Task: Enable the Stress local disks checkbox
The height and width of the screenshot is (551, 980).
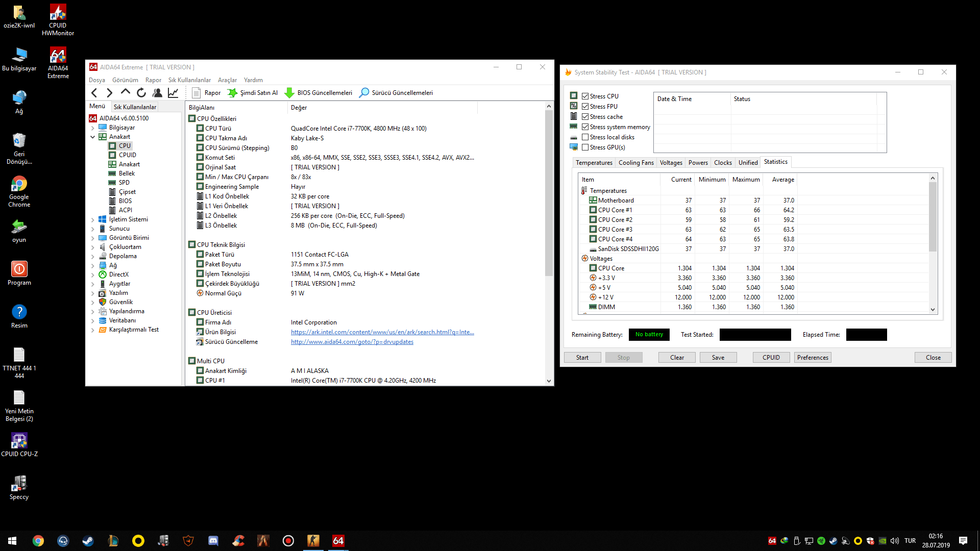Action: 585,137
